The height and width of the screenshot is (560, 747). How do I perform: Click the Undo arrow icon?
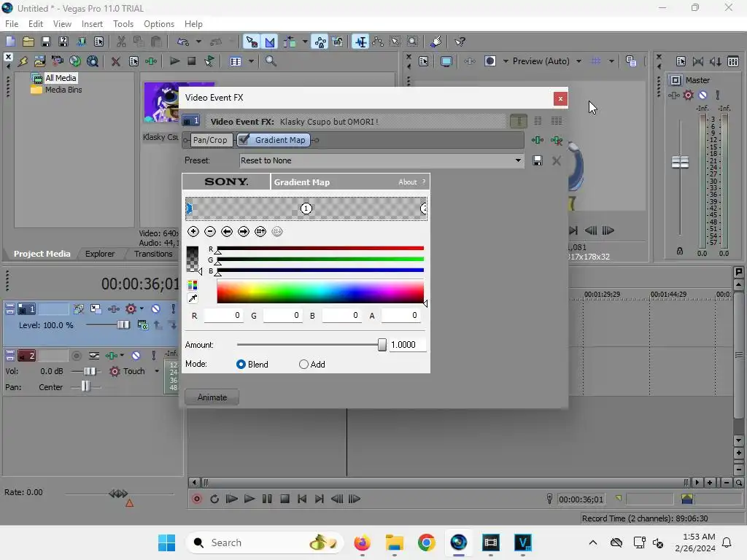coord(183,42)
